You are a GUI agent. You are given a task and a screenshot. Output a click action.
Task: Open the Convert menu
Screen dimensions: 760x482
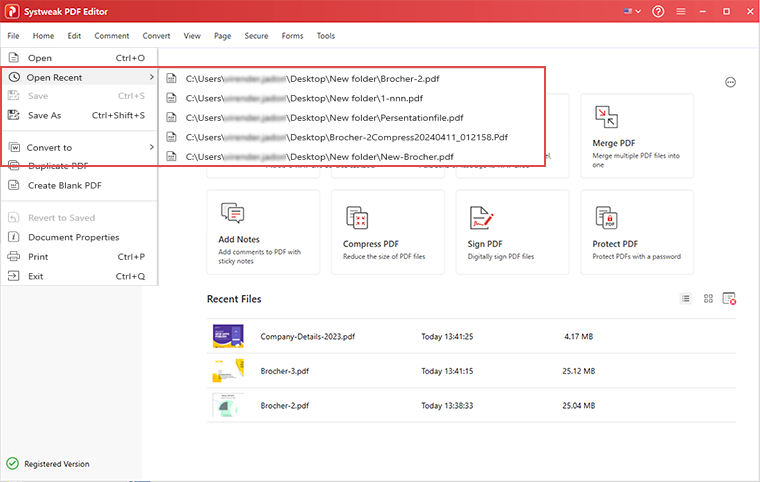[156, 36]
